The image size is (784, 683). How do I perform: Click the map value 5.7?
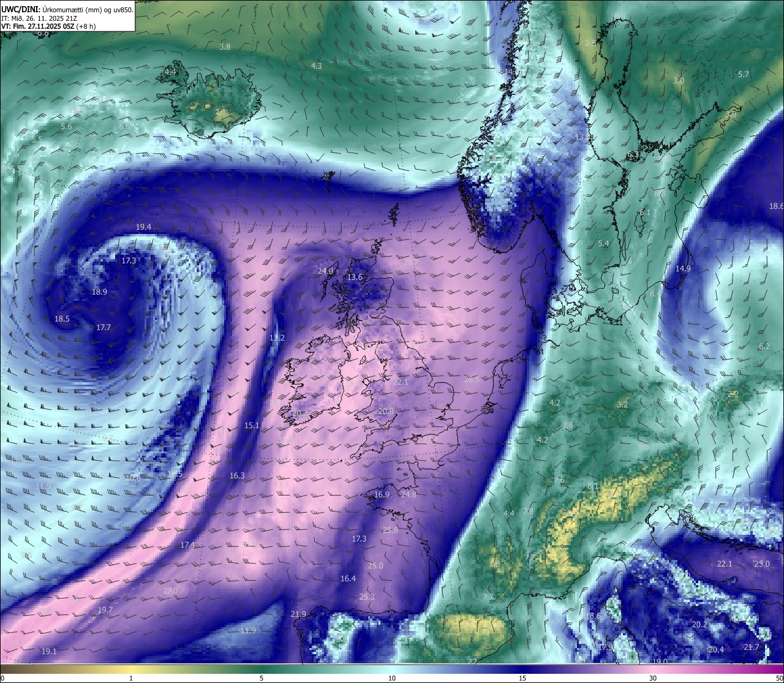point(743,74)
